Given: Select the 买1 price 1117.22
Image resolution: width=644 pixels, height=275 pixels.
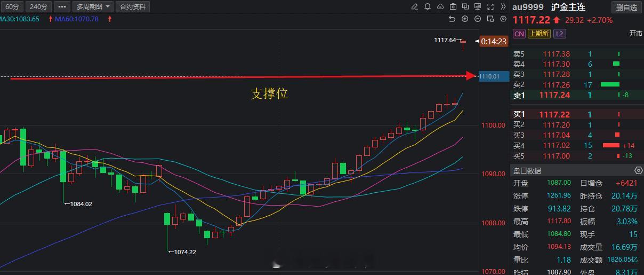Looking at the screenshot, I should 555,114.
